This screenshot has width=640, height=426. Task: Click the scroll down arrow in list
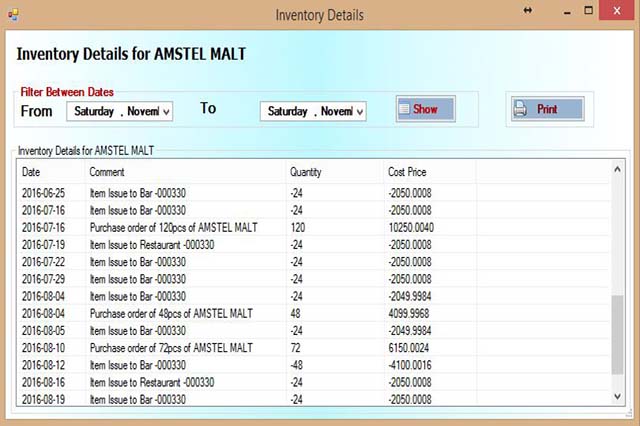pyautogui.click(x=618, y=396)
